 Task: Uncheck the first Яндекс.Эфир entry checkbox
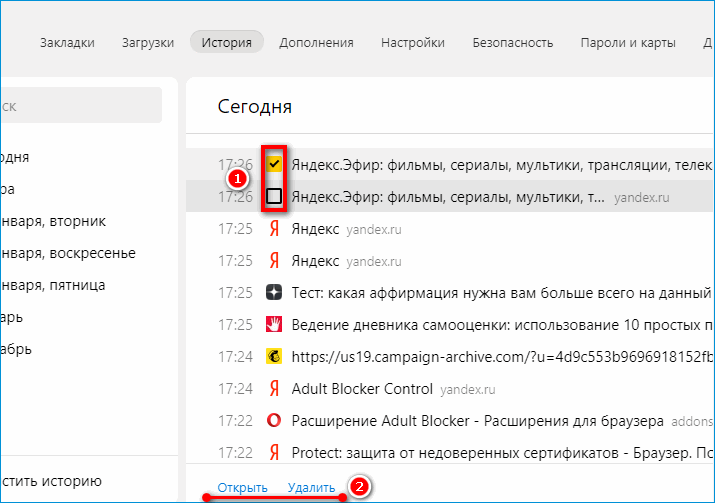[274, 164]
